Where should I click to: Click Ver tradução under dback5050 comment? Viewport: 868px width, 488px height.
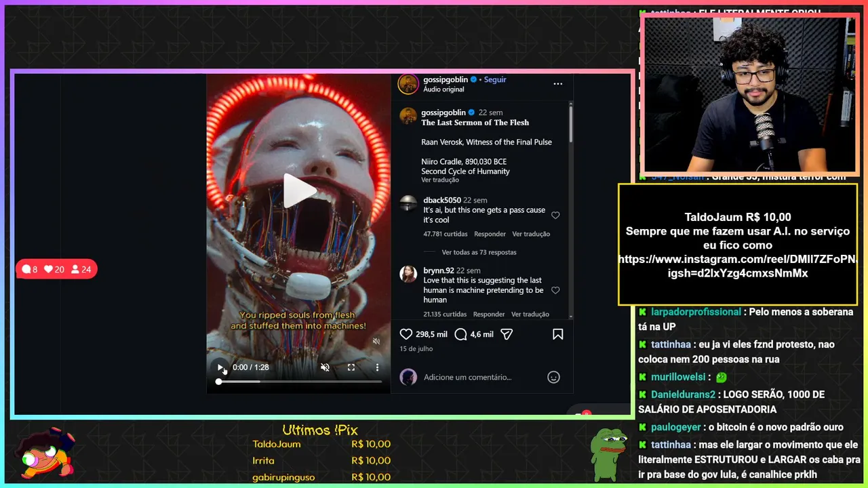pos(531,234)
